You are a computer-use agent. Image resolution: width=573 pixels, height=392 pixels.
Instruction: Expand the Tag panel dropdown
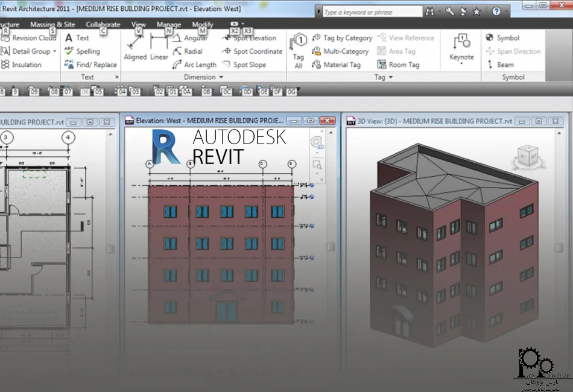click(x=391, y=77)
